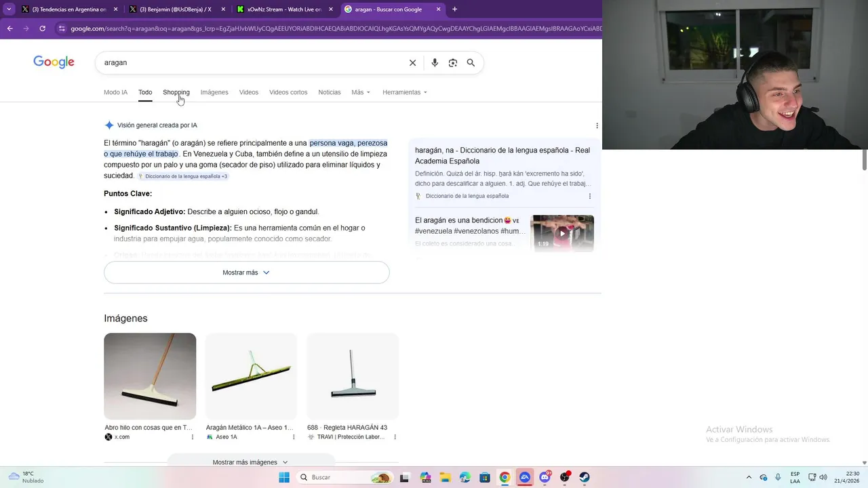Close the aragan Google search tab
Screen dimensions: 868x488
[x=439, y=9]
